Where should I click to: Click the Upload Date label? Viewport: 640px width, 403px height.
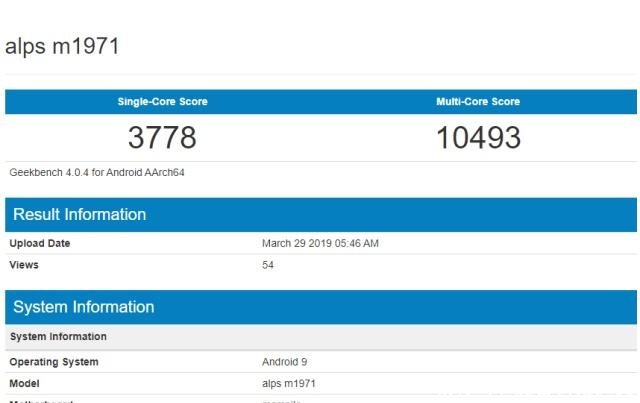tap(40, 243)
